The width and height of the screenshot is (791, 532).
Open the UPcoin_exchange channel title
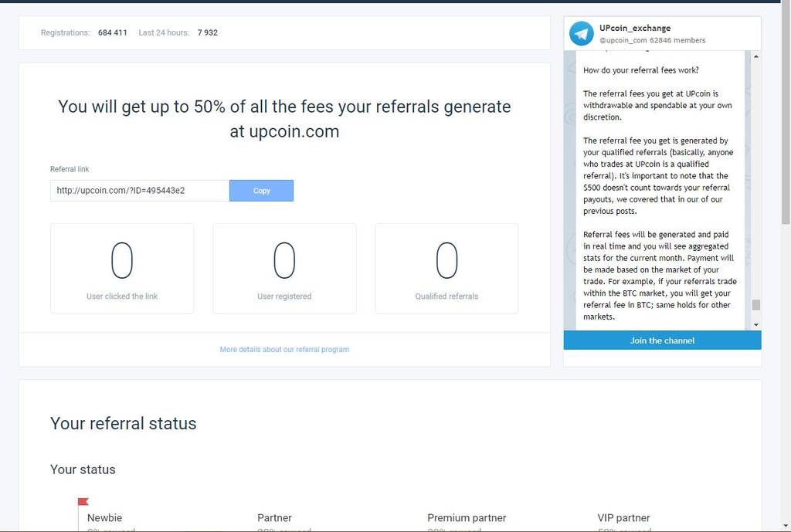click(x=635, y=28)
